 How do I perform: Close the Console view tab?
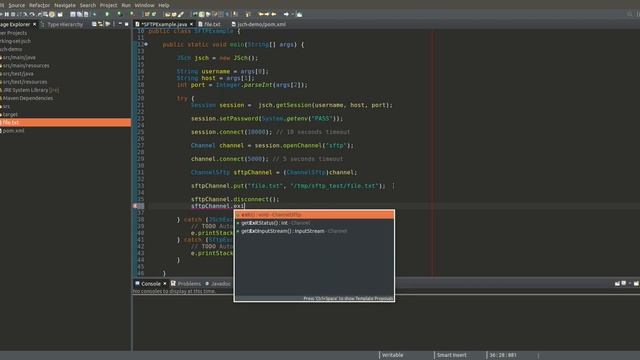[x=165, y=283]
